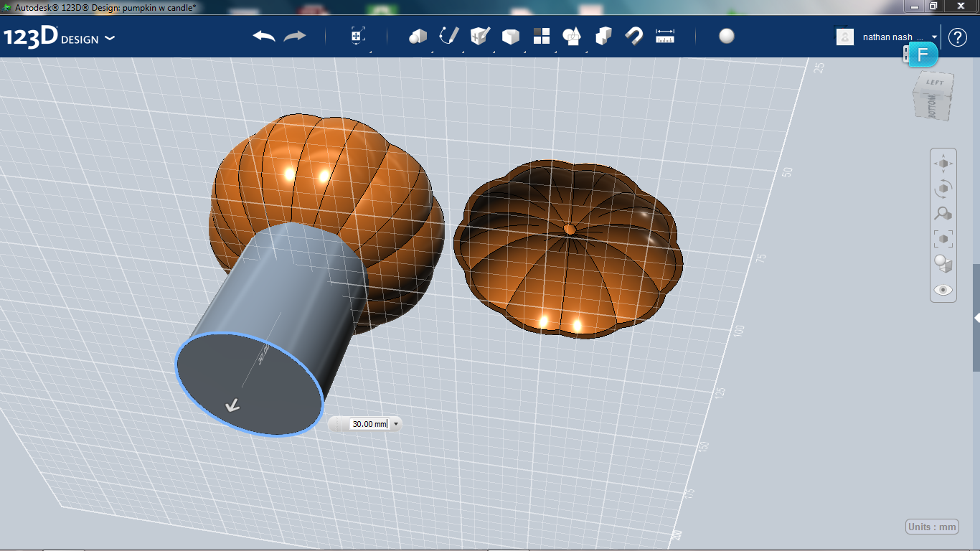Viewport: 980px width, 551px height.
Task: Click the blue F badge overlay
Action: click(x=923, y=55)
